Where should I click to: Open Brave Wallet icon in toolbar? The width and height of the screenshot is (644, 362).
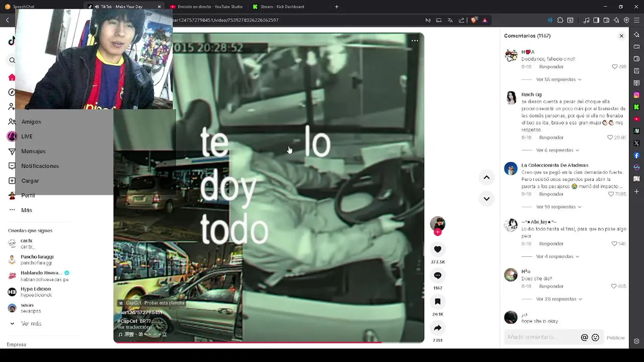(x=606, y=20)
